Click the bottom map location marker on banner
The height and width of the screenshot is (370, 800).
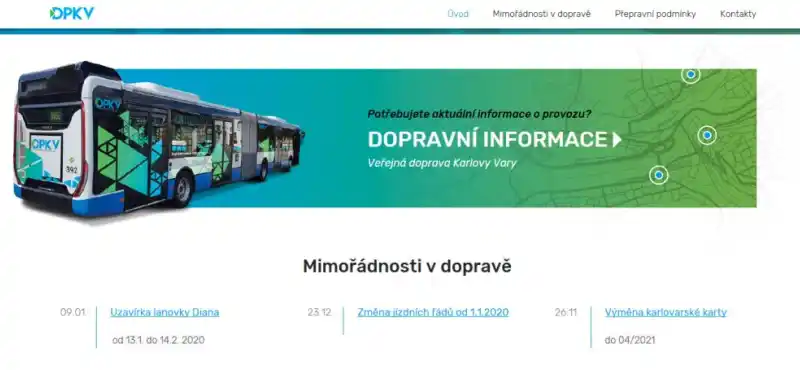(x=659, y=175)
